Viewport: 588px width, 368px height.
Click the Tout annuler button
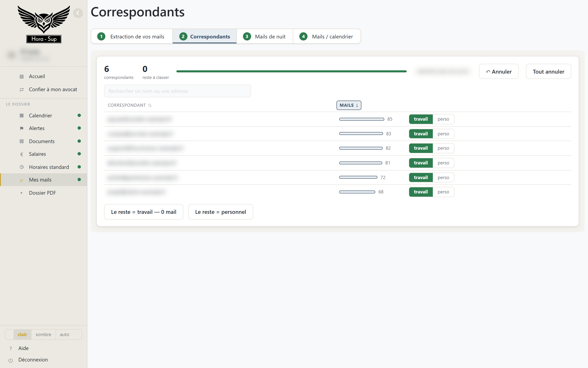click(x=548, y=72)
